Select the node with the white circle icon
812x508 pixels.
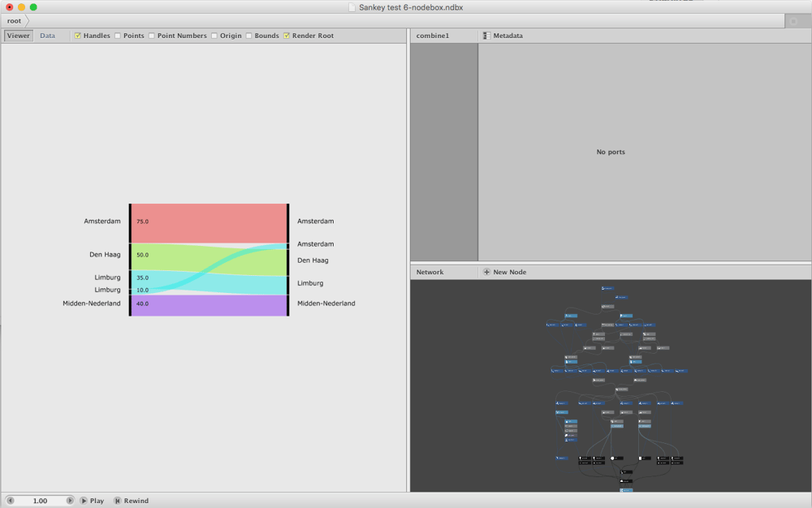click(616, 458)
